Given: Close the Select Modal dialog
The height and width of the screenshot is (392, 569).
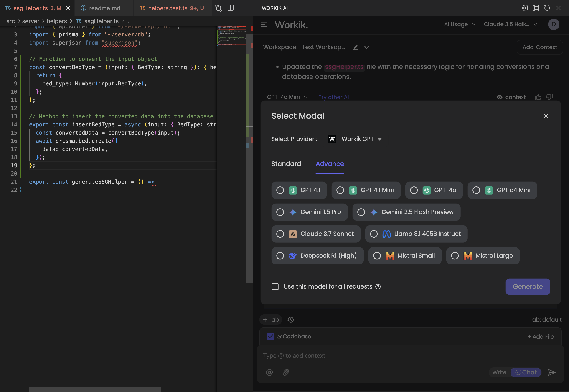Looking at the screenshot, I should tap(546, 116).
